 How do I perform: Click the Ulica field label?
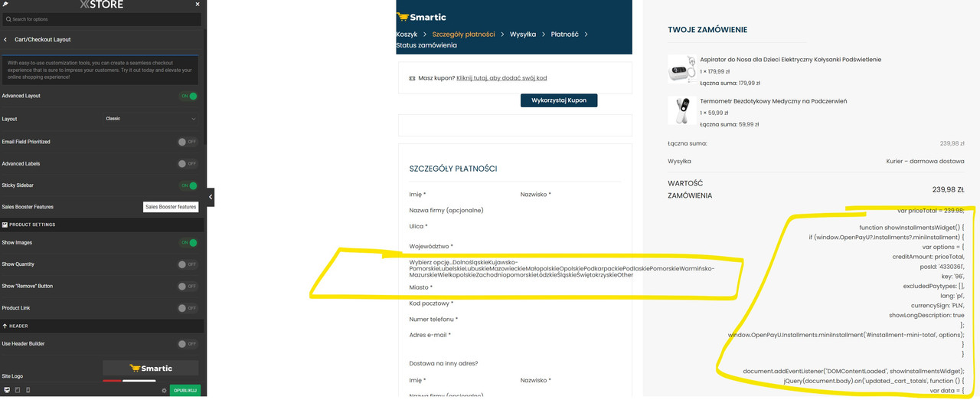pos(419,226)
